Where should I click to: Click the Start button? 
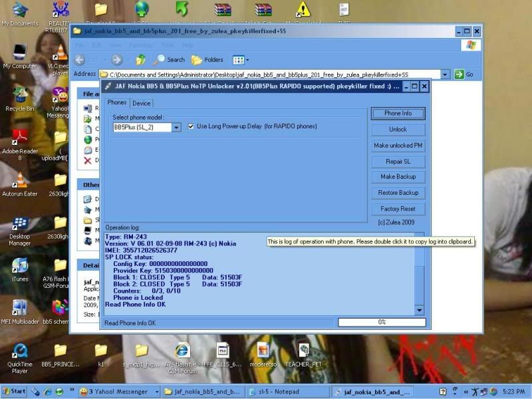click(x=14, y=391)
